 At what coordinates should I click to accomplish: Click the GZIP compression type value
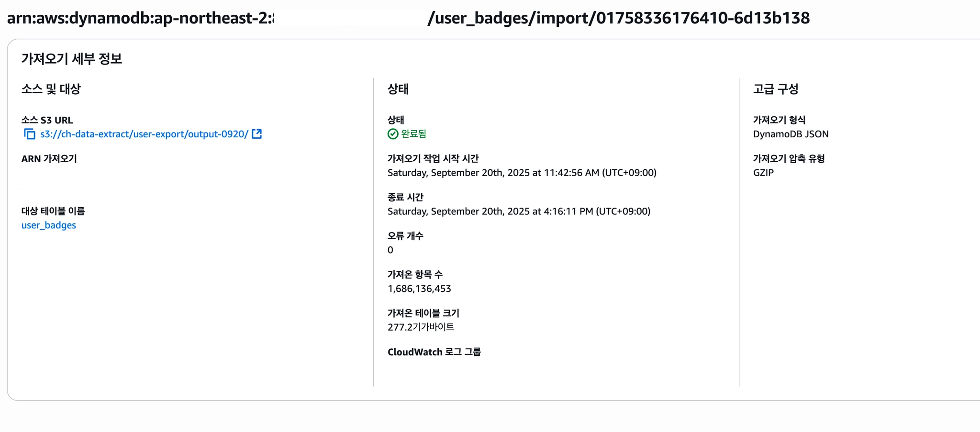(763, 173)
